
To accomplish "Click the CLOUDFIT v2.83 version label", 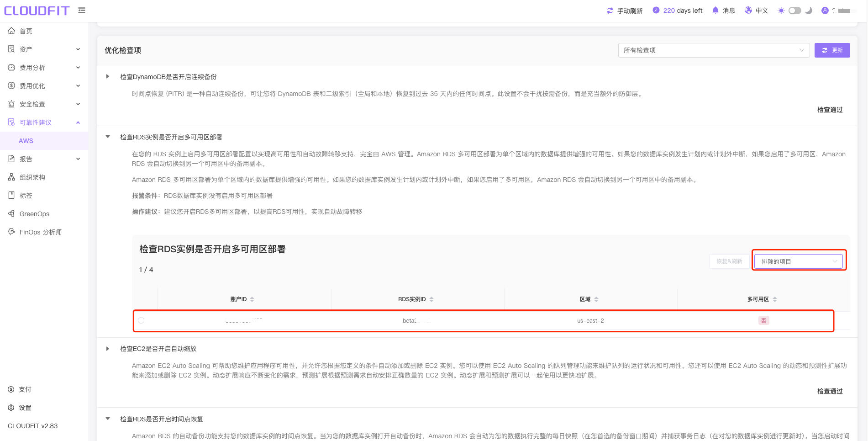I will pos(33,426).
